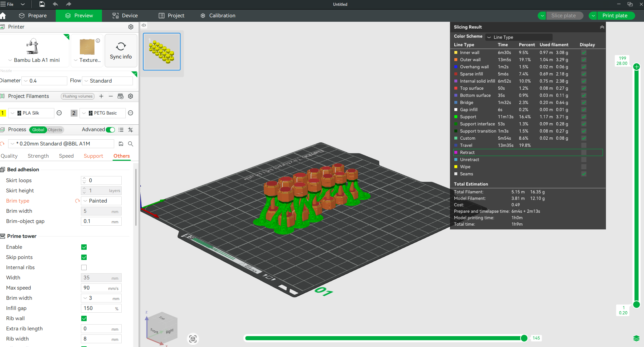Screen dimensions: 644x347
Task: Uncheck the Prime tower Enable checkbox
Action: pyautogui.click(x=84, y=247)
